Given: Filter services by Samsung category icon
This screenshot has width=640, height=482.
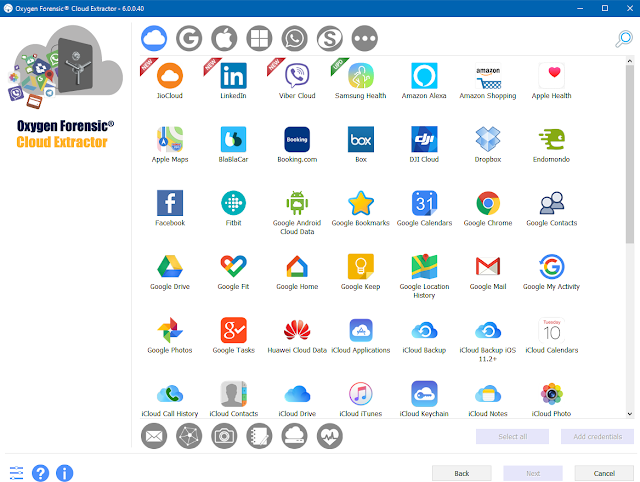Looking at the screenshot, I should point(329,38).
